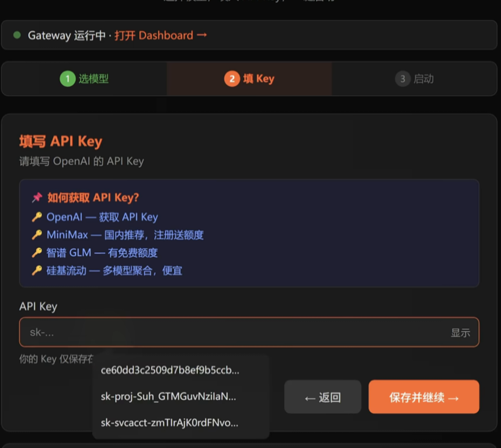
Task: Switch to the 选模型 step tab
Action: click(85, 78)
